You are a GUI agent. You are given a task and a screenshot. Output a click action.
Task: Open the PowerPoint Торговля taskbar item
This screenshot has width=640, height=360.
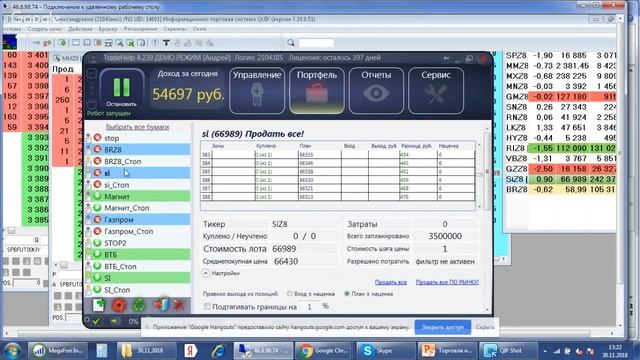click(x=447, y=350)
